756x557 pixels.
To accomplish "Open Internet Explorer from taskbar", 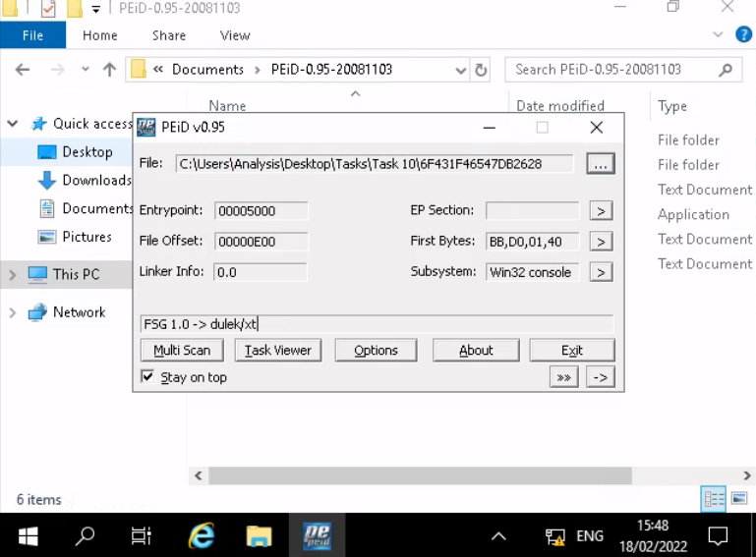I will [x=202, y=535].
